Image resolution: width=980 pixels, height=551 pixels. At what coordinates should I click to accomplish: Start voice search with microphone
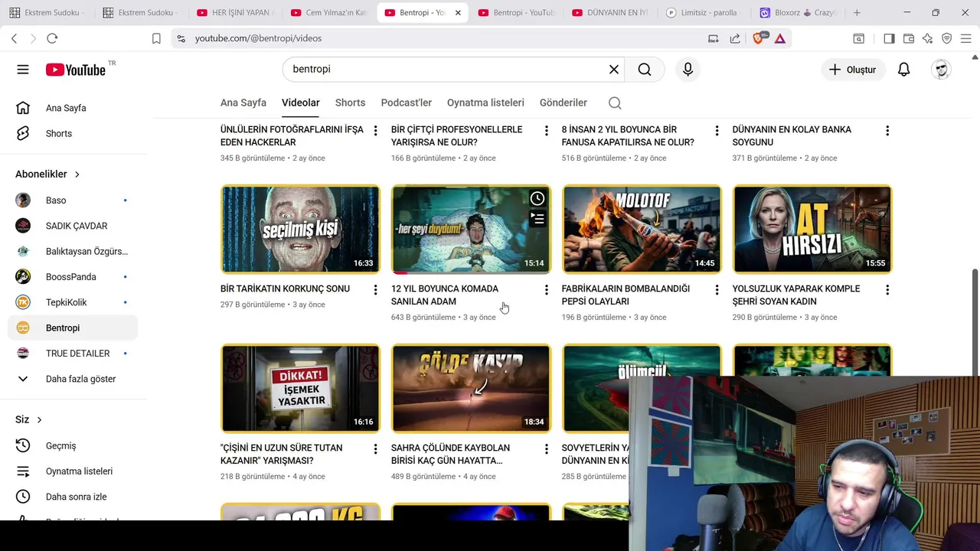click(688, 70)
